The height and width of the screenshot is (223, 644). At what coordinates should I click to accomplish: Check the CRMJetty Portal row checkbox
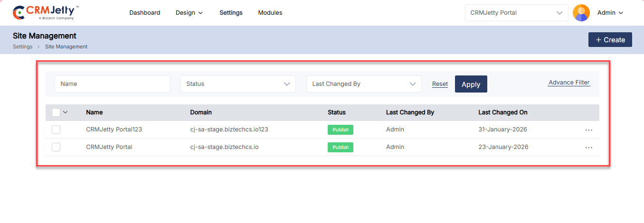(56, 147)
